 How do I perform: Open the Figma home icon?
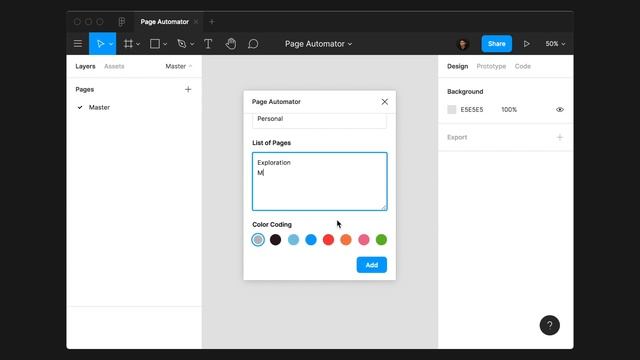tap(122, 22)
